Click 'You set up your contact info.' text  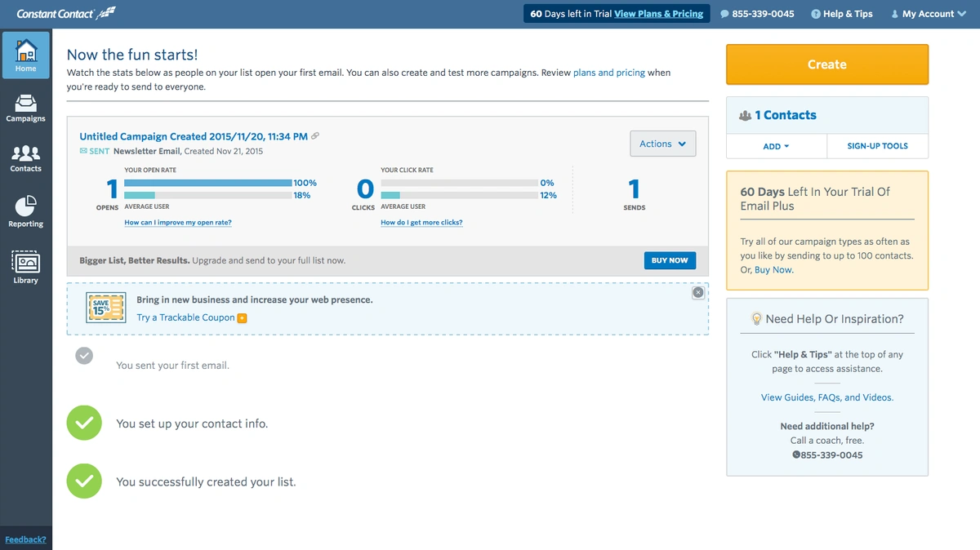[x=192, y=424]
